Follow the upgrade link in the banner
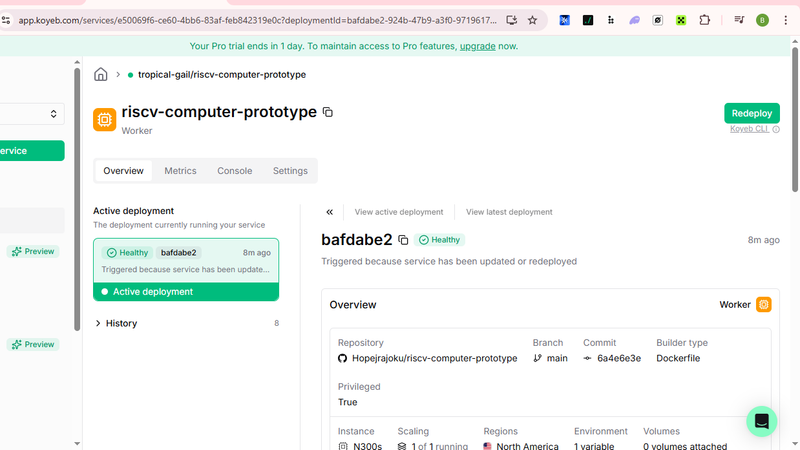 tap(477, 46)
